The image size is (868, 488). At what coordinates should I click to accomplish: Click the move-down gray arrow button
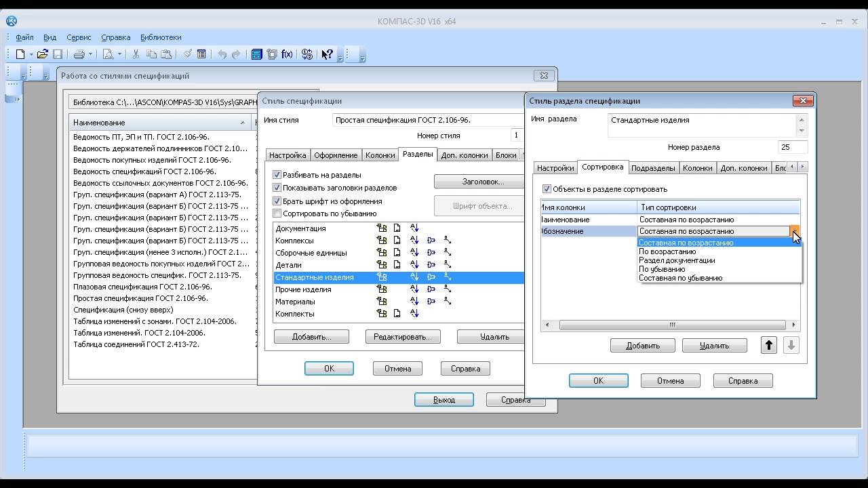click(x=791, y=345)
